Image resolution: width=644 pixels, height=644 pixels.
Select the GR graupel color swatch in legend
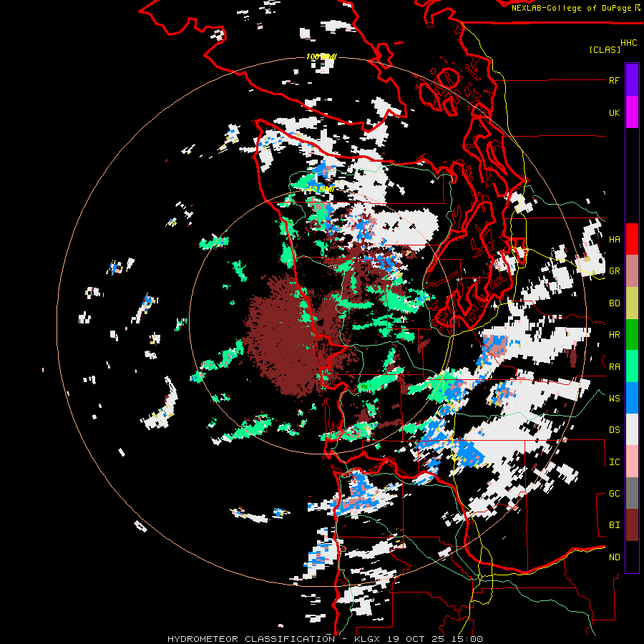tap(632, 271)
